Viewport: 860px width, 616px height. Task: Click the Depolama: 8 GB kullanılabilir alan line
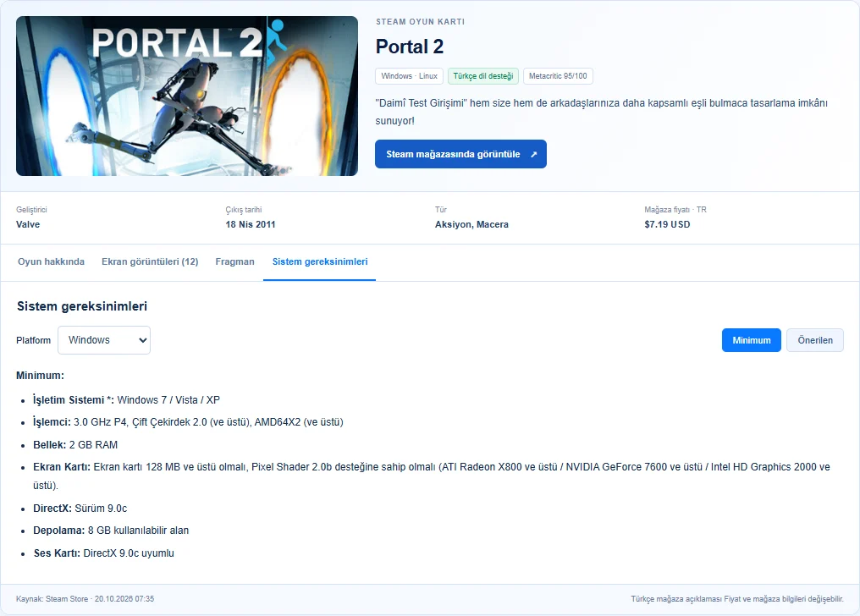pyautogui.click(x=111, y=531)
